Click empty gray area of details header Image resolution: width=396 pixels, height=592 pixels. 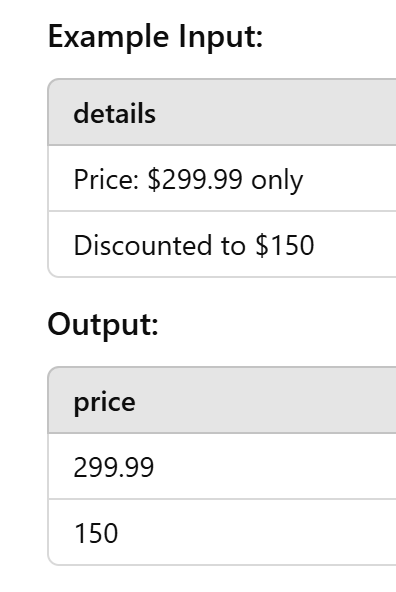[276, 113]
